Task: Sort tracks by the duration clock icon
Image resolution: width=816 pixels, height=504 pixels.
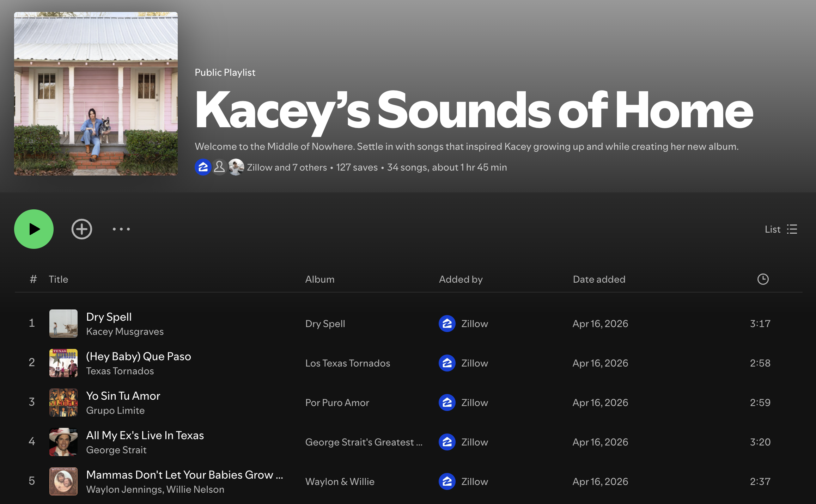Action: point(763,279)
